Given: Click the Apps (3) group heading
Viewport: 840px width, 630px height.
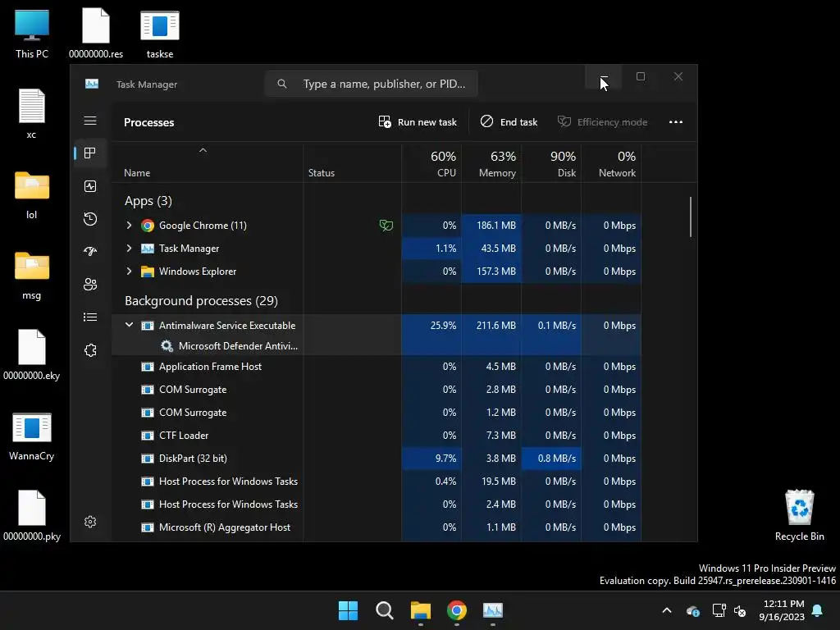Looking at the screenshot, I should click(148, 201).
